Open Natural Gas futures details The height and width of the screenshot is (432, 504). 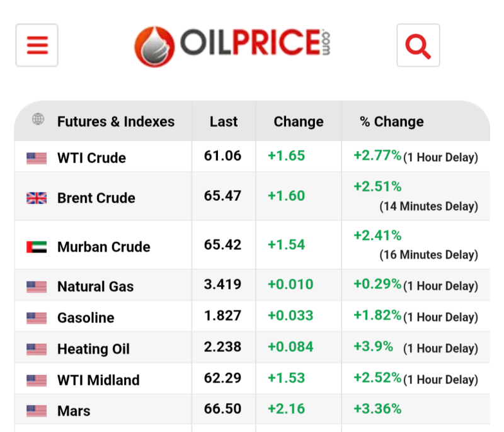[95, 287]
